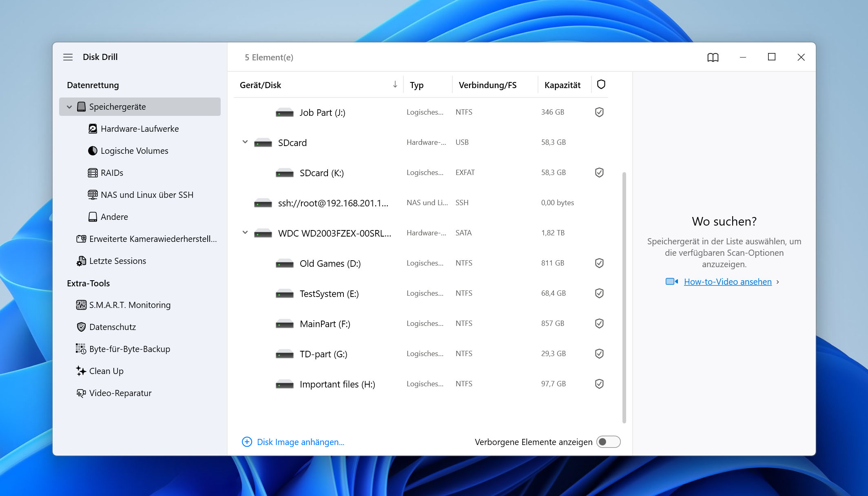This screenshot has width=868, height=496.
Task: Open the hamburger menu next to Disk Drill
Action: click(x=68, y=57)
